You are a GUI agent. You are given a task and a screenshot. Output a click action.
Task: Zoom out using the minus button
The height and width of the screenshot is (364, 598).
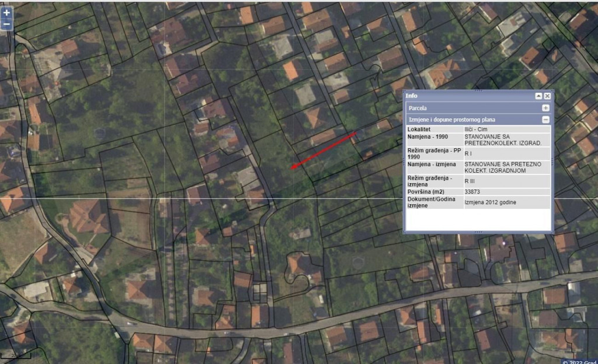coord(6,24)
